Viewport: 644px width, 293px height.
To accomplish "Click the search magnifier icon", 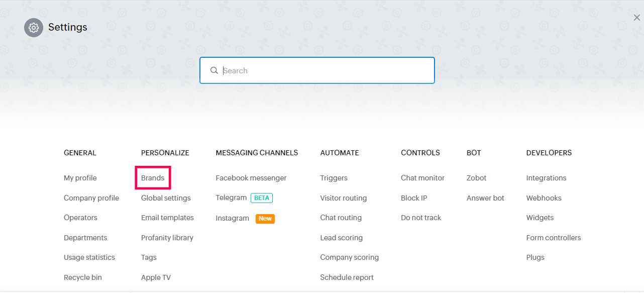I will tap(214, 70).
